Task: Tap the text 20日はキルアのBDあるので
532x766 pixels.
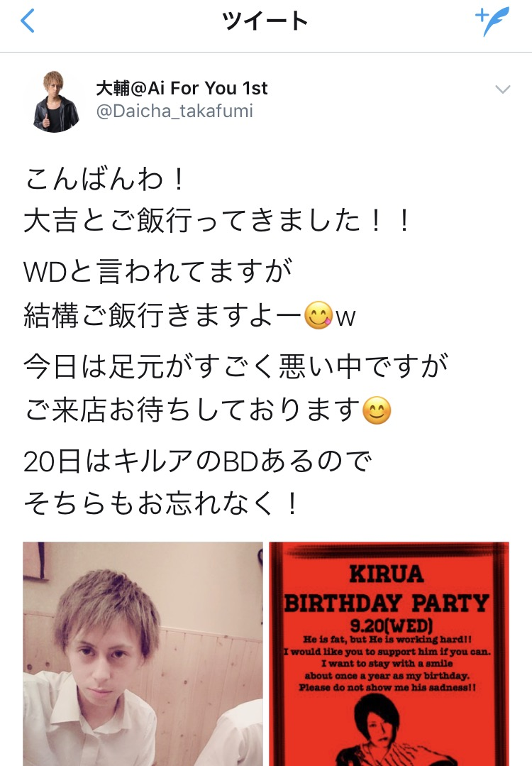Action: tap(198, 461)
